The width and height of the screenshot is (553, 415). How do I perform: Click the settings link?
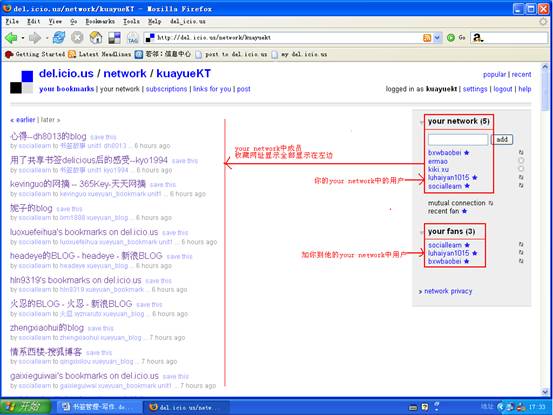pyautogui.click(x=475, y=89)
